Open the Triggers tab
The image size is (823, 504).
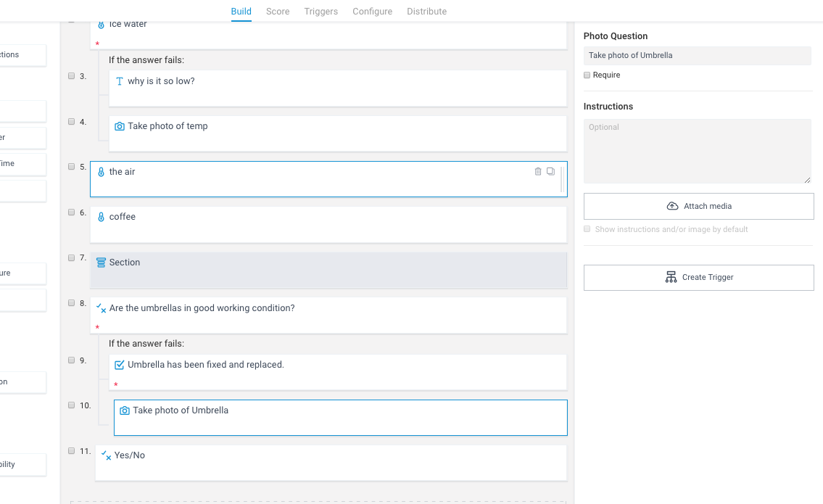(320, 11)
